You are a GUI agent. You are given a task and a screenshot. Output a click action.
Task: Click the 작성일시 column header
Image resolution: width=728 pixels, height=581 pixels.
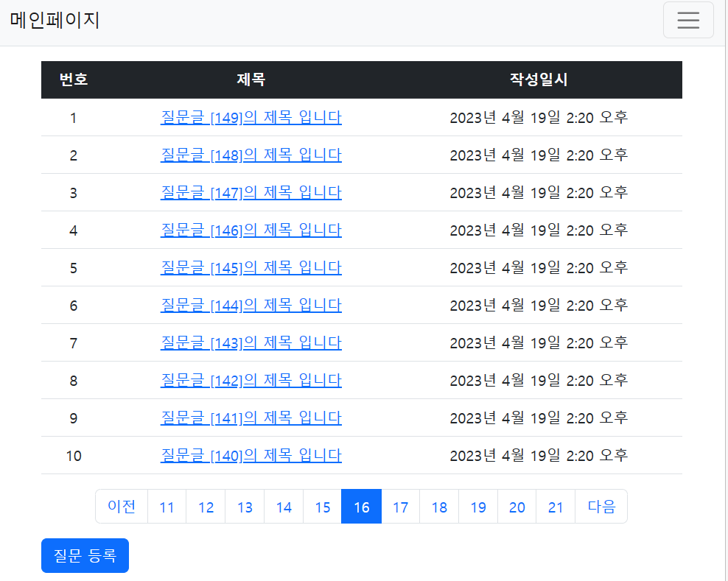(539, 80)
